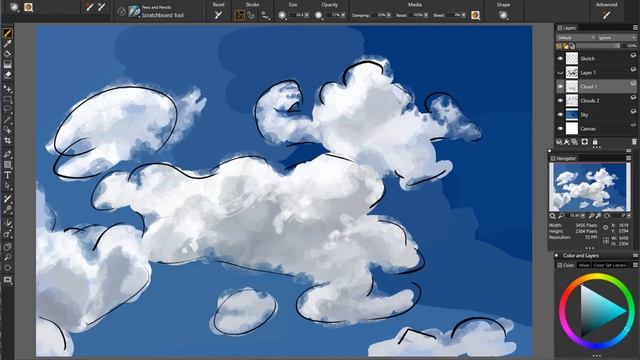Click the Shape dab profile icon

(503, 15)
